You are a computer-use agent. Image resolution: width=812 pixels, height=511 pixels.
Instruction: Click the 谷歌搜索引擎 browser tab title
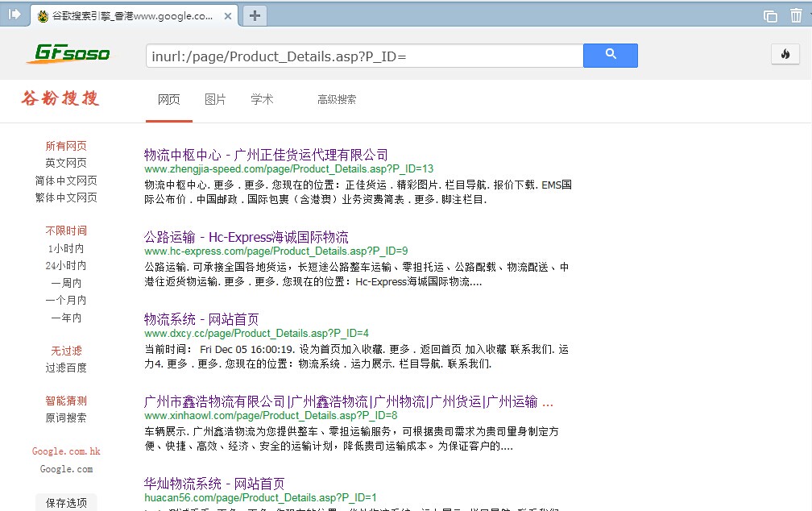coord(132,16)
